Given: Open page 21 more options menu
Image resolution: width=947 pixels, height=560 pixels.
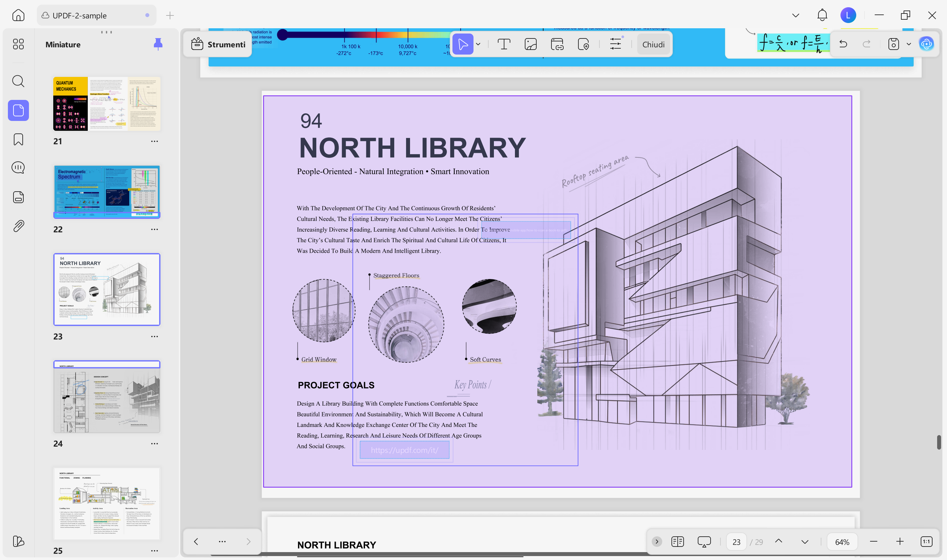Looking at the screenshot, I should coord(154,141).
